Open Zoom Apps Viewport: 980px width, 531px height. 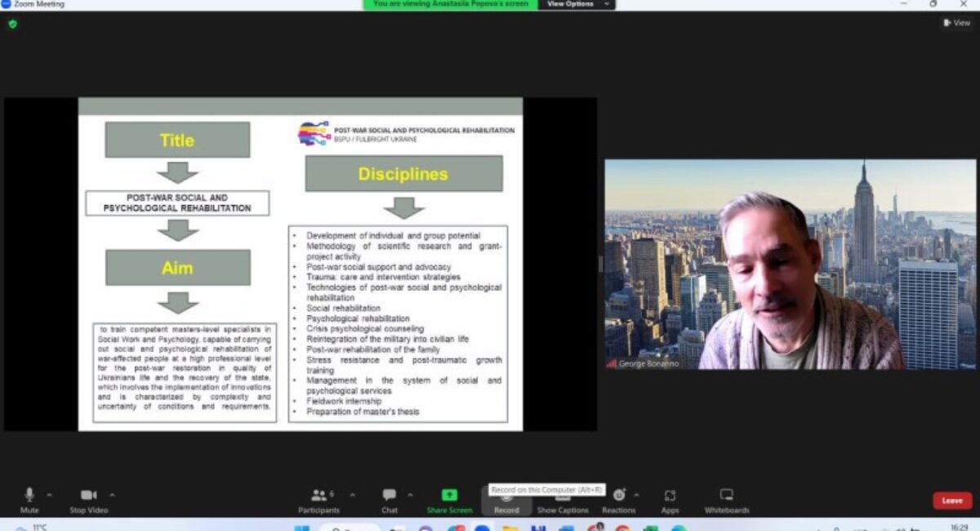click(x=670, y=498)
